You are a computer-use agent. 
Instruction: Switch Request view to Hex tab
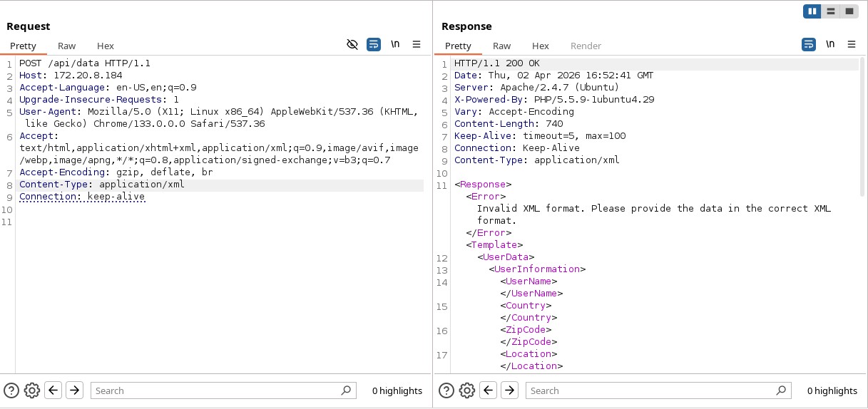(106, 46)
